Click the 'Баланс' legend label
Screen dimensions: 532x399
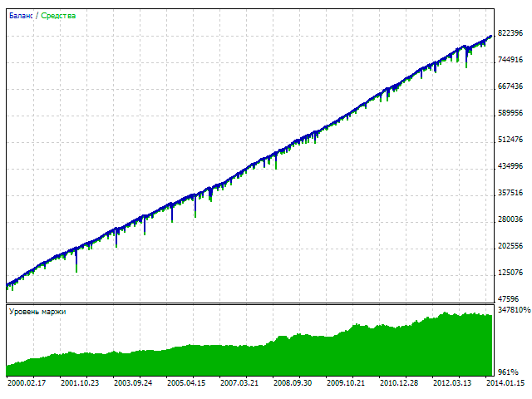tap(21, 16)
